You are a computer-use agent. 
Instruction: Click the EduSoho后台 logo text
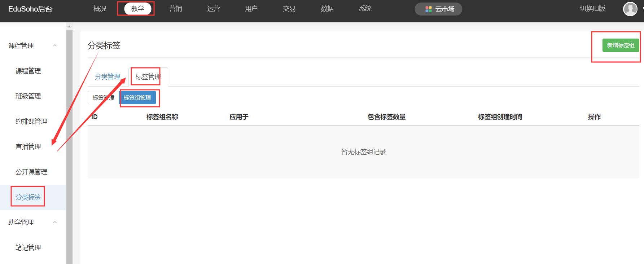click(30, 9)
